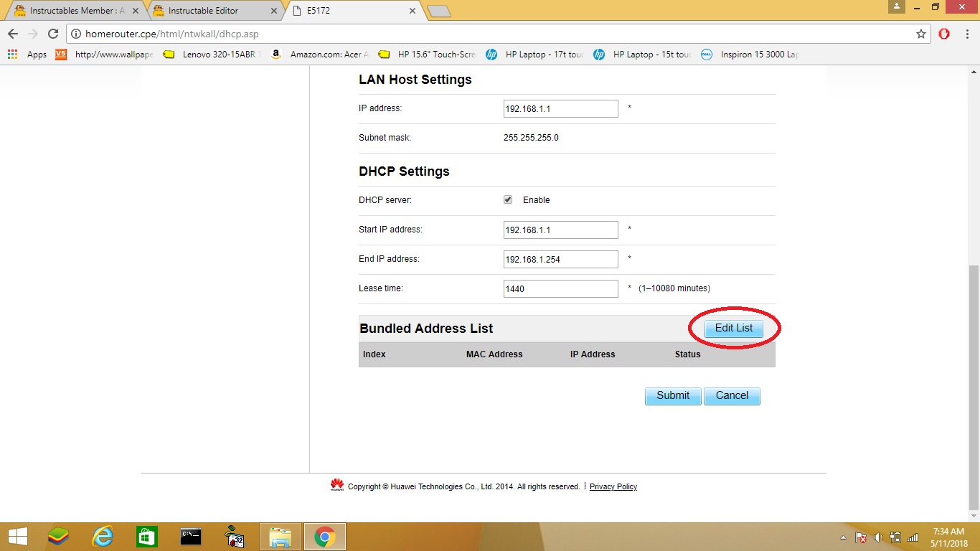Open the Lenovo 320-15ABR bookmark
Image resolution: width=980 pixels, height=551 pixels.
pyautogui.click(x=212, y=55)
